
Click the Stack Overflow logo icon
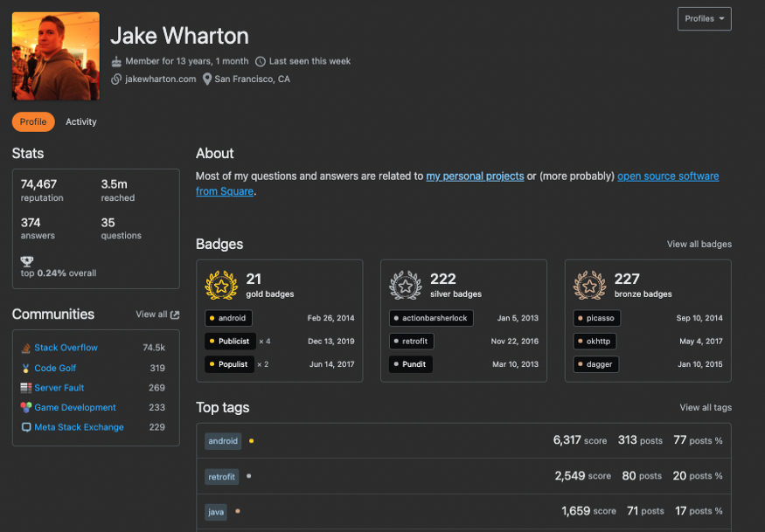26,348
